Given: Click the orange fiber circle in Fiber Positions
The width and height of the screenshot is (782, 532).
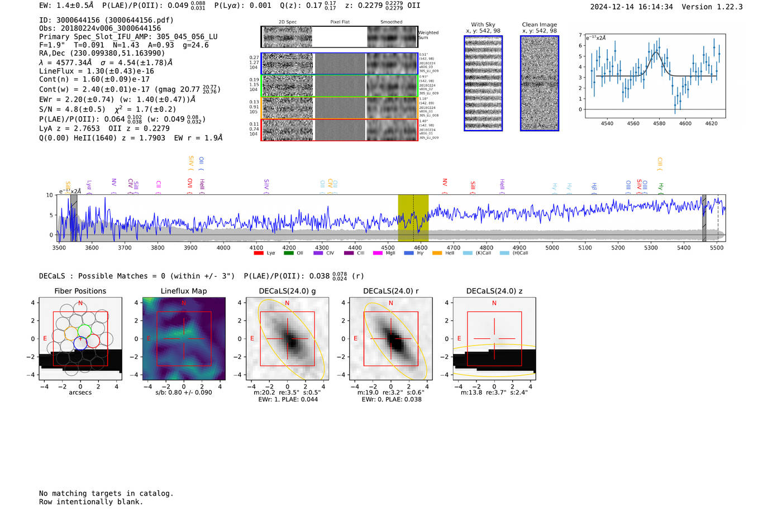Looking at the screenshot, I should tap(71, 334).
